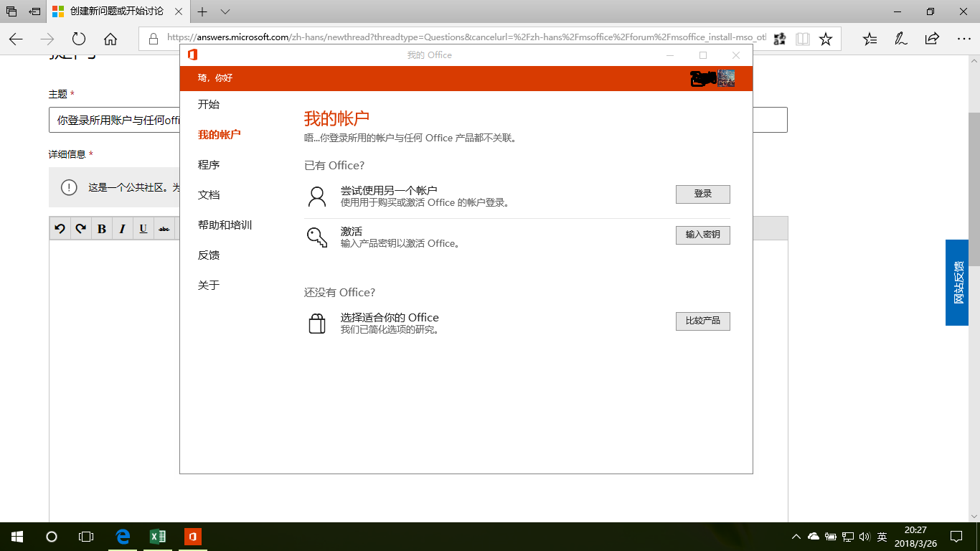Click the 选择适合你的 Office text
980x551 pixels.
[x=390, y=318]
